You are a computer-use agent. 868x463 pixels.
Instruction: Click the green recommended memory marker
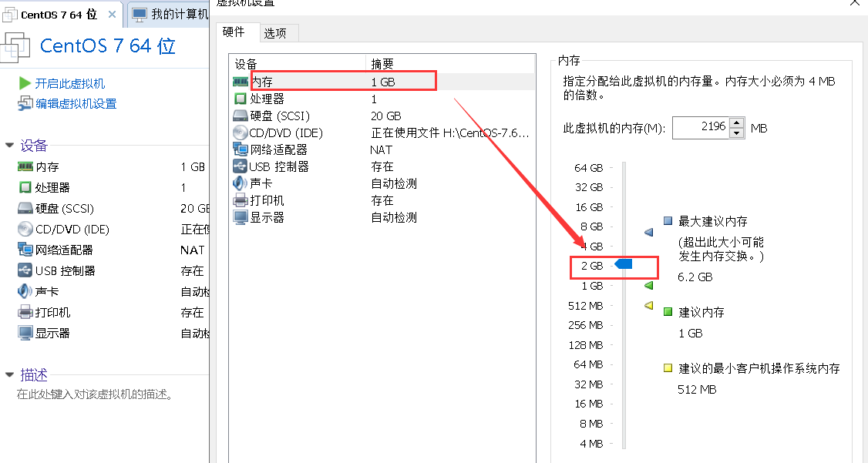pos(649,286)
